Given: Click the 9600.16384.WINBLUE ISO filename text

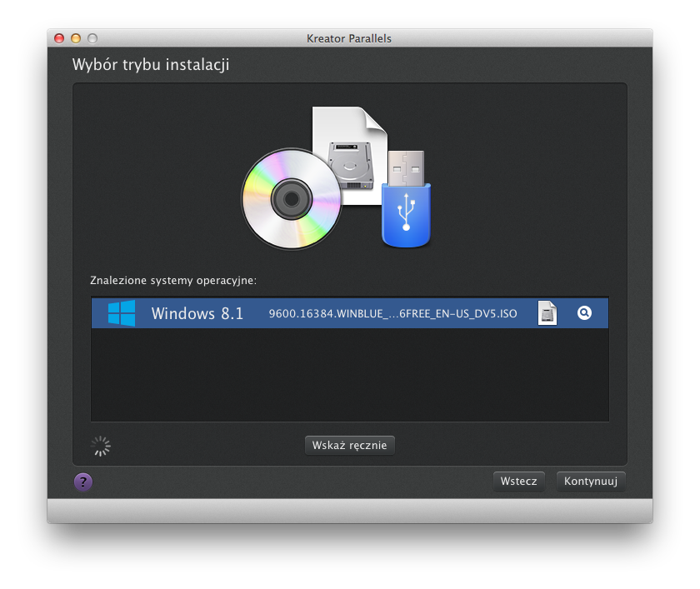Looking at the screenshot, I should pyautogui.click(x=392, y=314).
